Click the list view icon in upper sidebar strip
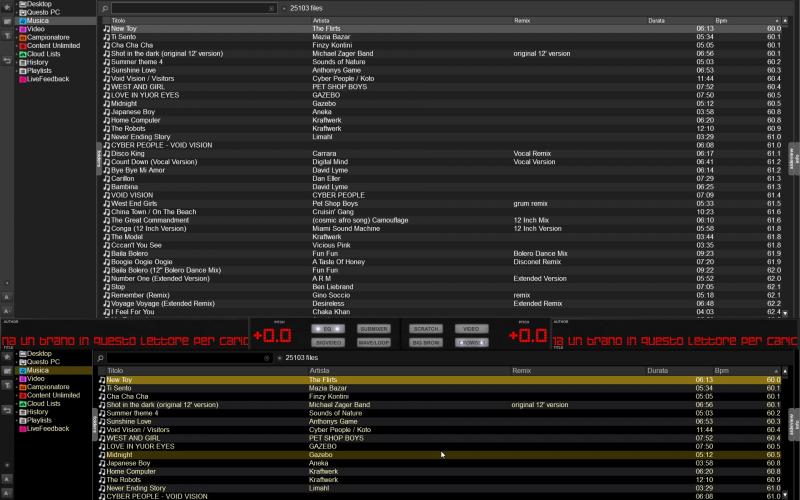800x500 pixels. 7,21
